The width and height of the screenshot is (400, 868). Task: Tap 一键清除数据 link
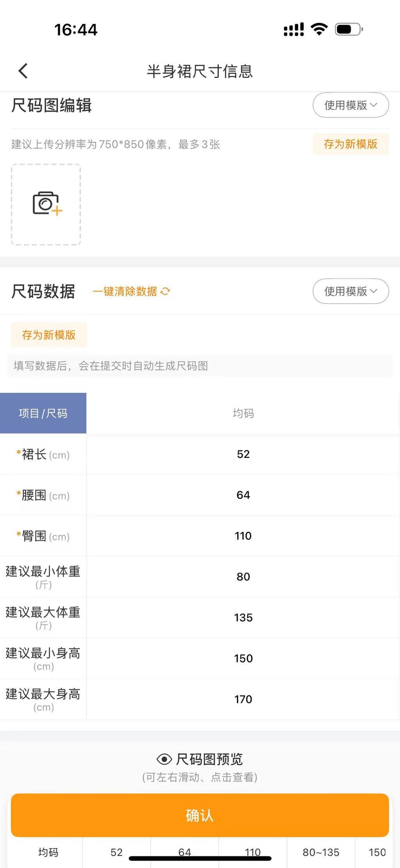(x=125, y=291)
